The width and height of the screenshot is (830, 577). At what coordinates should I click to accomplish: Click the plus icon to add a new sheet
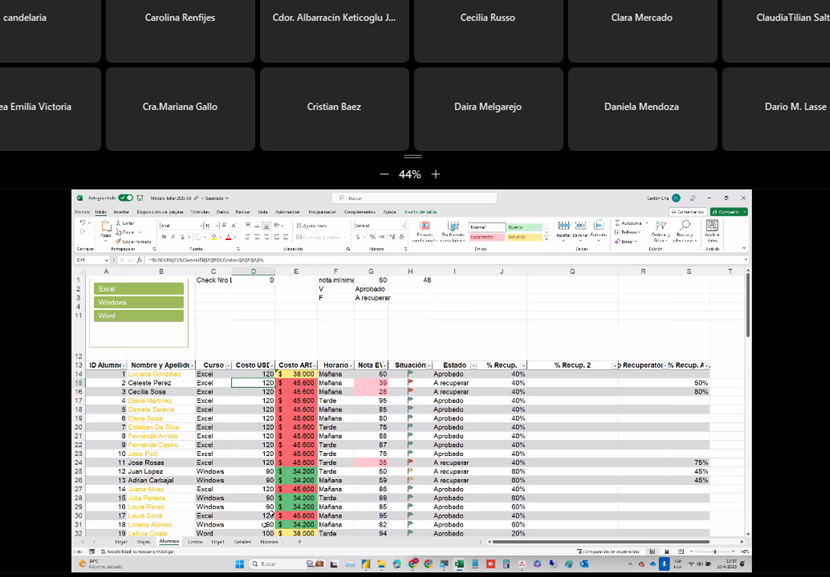coord(299,542)
